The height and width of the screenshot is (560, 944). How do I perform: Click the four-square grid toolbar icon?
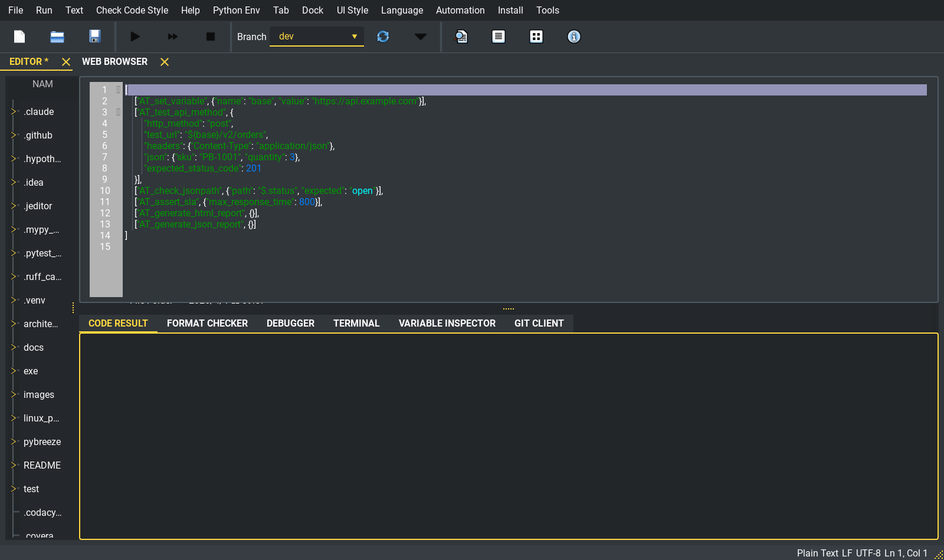coord(536,37)
